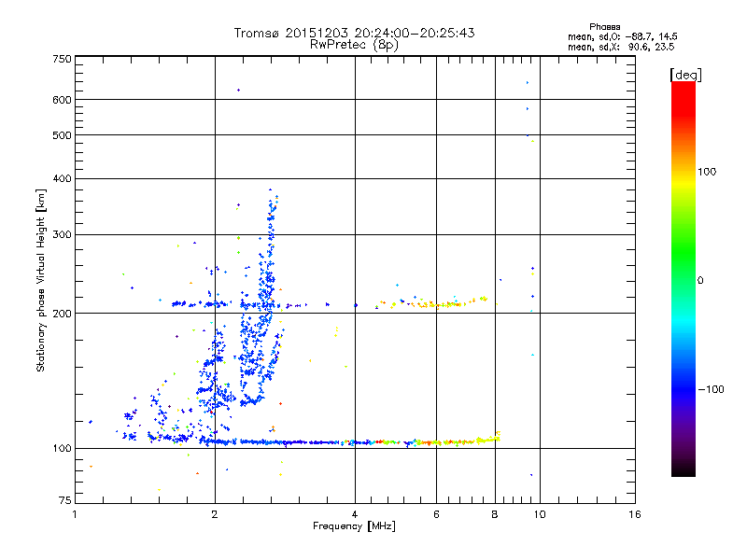
Task: Click the '75' y-axis tick label
Action: 65,500
